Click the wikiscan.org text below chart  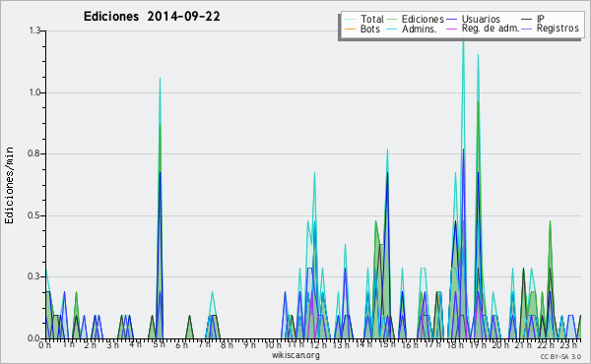[x=295, y=355]
